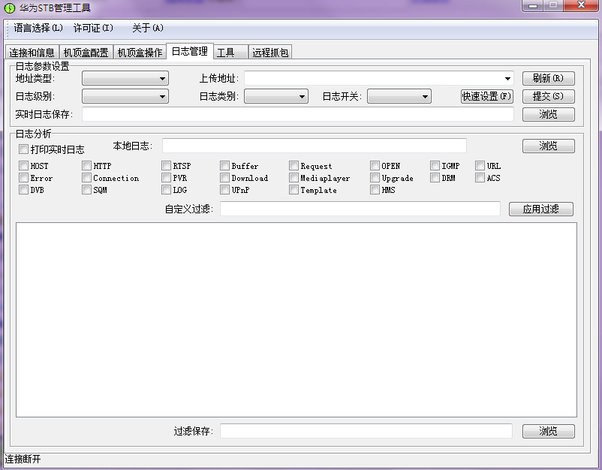Check the Buffer filter checkbox

225,165
